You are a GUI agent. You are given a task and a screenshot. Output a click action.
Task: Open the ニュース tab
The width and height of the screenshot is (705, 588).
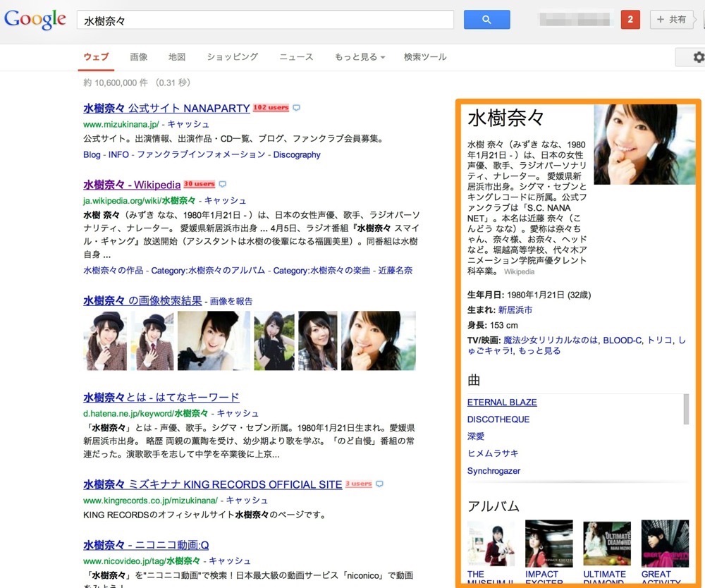tap(296, 57)
